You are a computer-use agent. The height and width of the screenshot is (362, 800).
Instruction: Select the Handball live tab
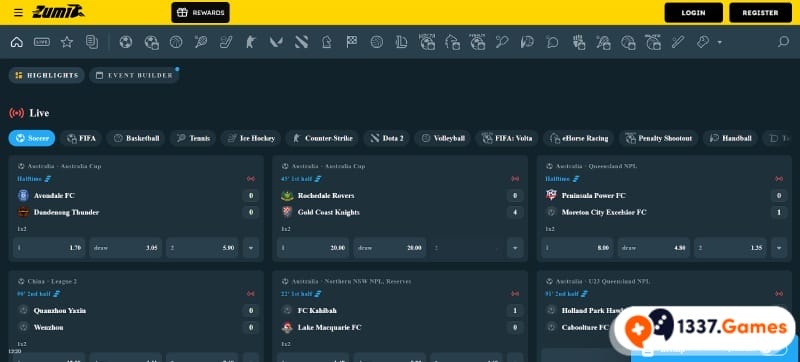pos(731,138)
